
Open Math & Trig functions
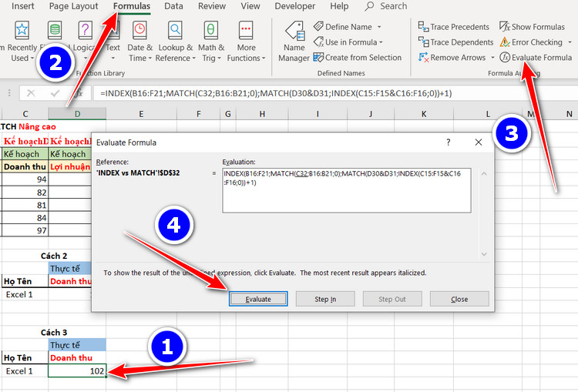[211, 42]
